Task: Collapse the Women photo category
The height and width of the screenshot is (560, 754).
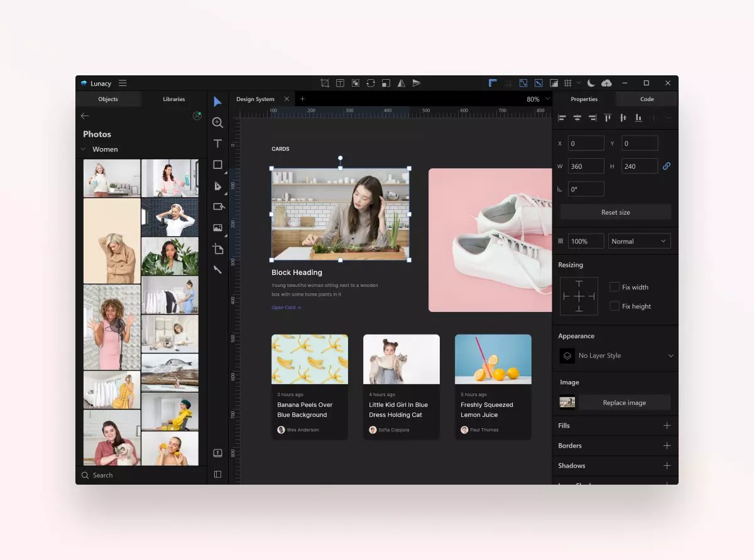Action: [x=83, y=149]
